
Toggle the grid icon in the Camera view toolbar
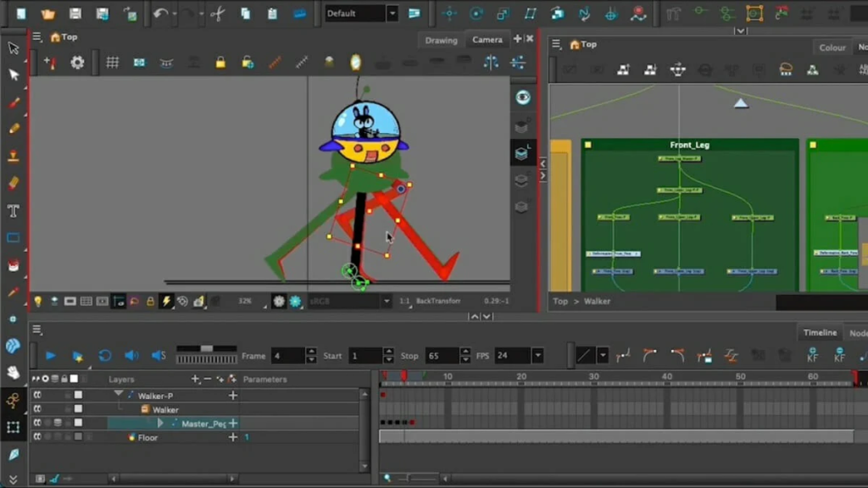coord(114,63)
